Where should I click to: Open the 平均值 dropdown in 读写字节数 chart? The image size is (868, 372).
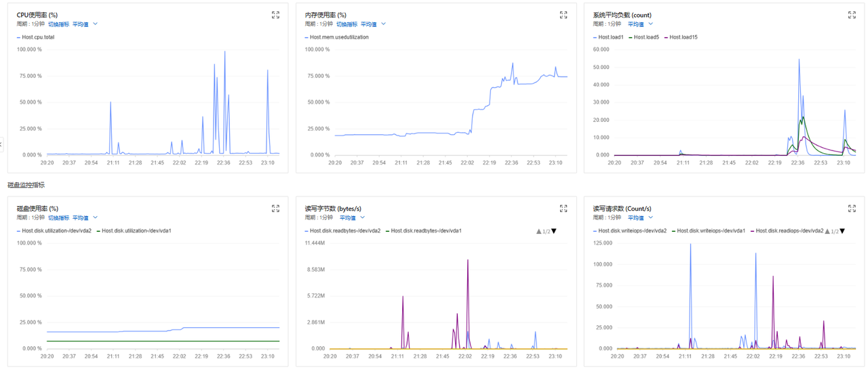point(352,218)
